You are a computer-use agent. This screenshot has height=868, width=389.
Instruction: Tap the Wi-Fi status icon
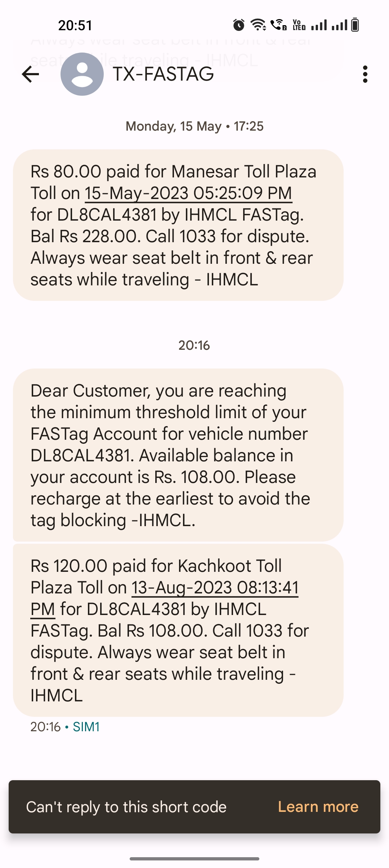pyautogui.click(x=258, y=25)
